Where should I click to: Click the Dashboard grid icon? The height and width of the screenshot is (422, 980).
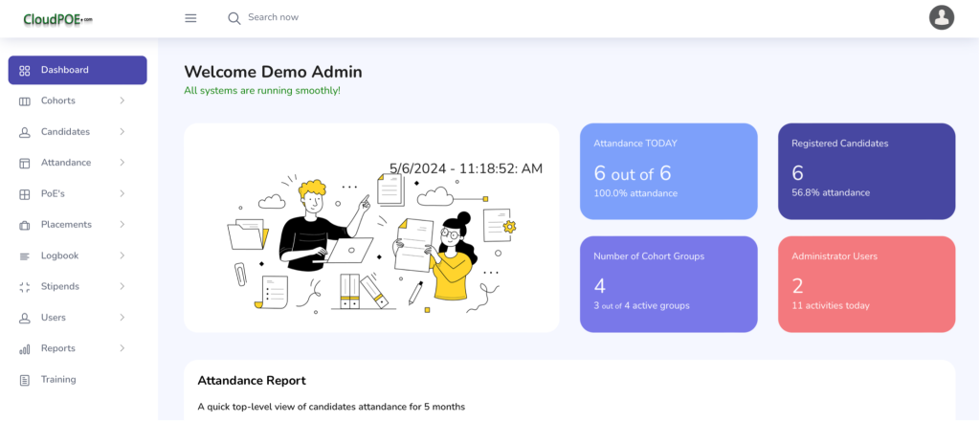[x=24, y=71]
